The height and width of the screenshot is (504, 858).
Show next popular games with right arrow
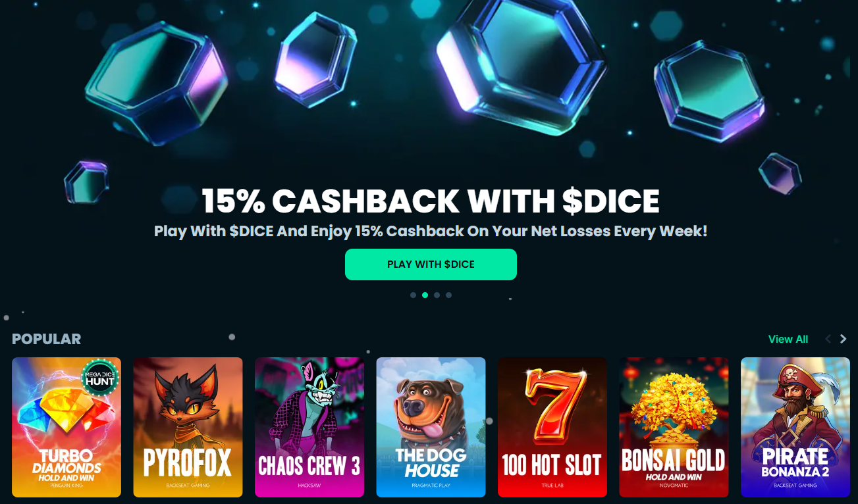[843, 340]
